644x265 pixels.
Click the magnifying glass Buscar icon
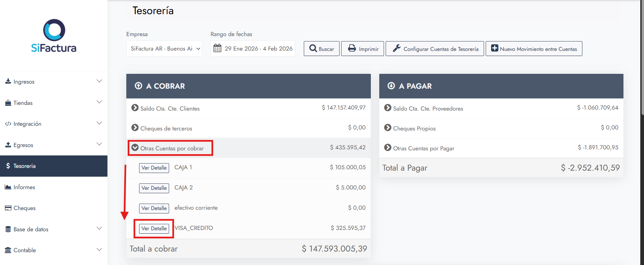[313, 49]
